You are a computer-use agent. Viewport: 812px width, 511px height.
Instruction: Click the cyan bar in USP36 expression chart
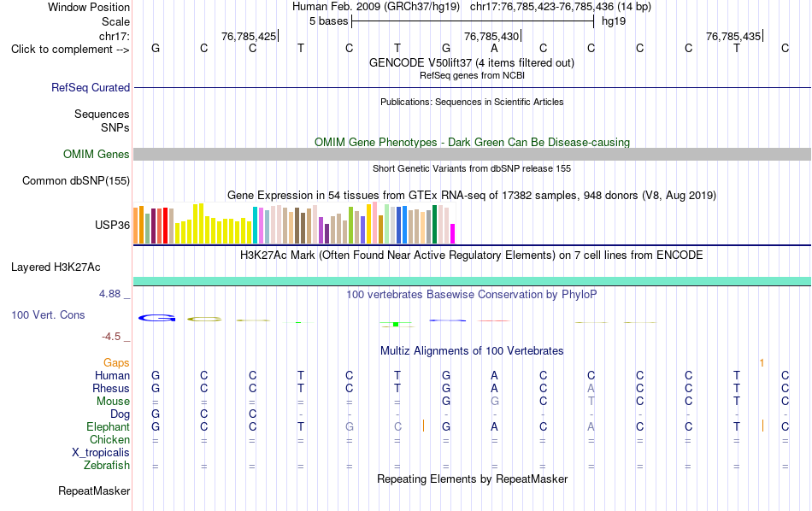pos(256,226)
